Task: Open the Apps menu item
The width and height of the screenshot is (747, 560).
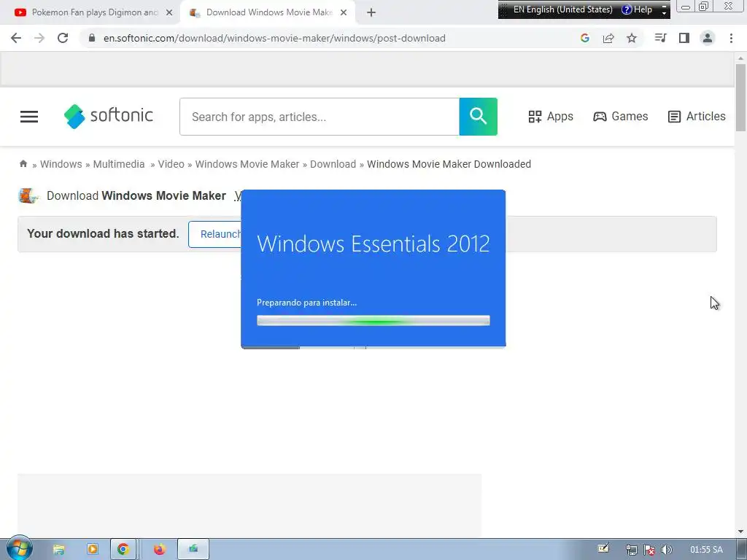Action: (551, 116)
